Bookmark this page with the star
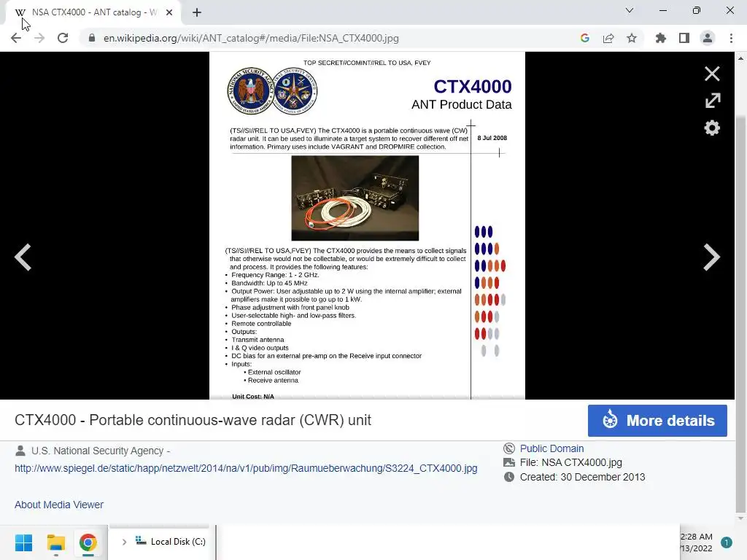This screenshot has height=560, width=747. [632, 38]
